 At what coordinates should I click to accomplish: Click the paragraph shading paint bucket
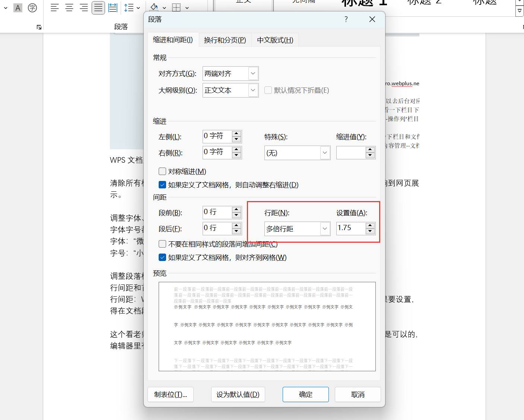(154, 7)
